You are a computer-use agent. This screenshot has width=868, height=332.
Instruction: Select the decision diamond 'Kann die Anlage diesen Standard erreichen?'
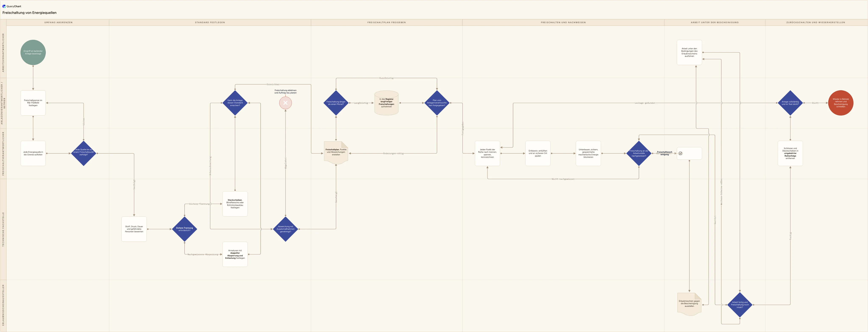pos(235,103)
